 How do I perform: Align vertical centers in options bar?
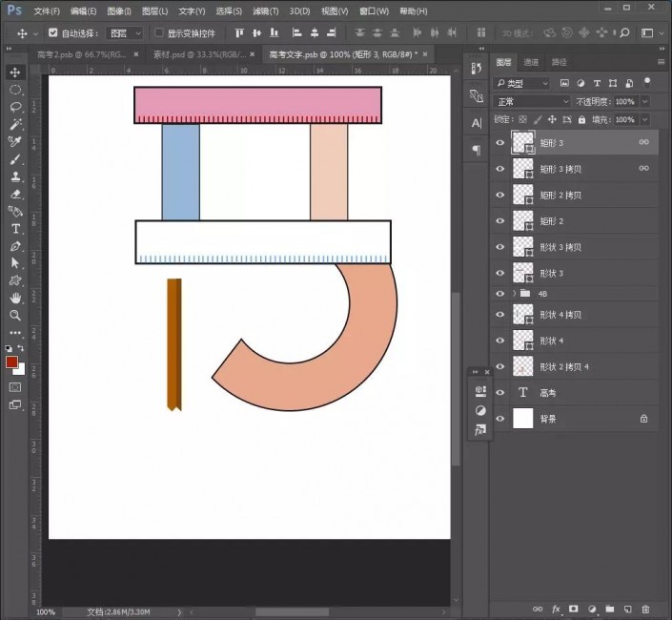point(256,33)
